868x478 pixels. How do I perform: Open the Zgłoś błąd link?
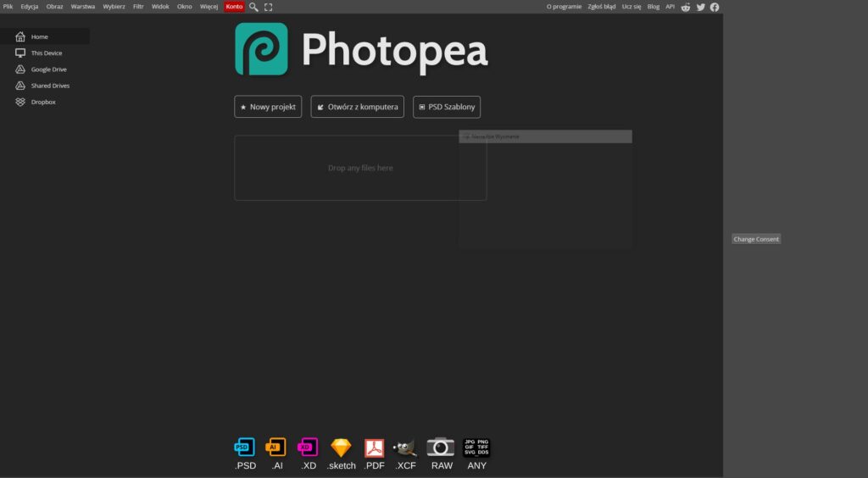click(x=601, y=7)
